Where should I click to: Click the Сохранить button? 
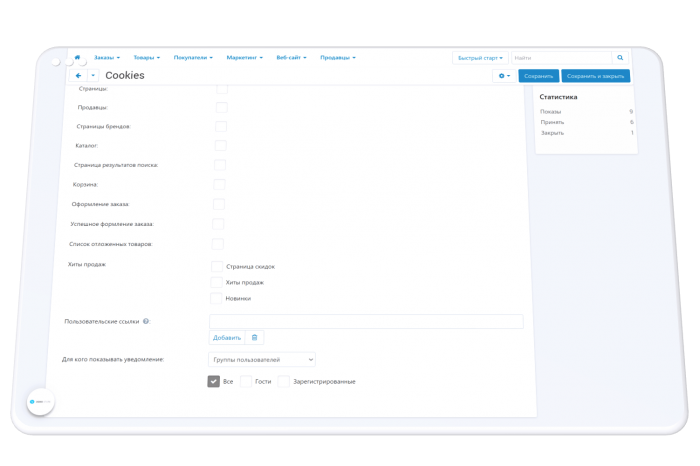[538, 76]
